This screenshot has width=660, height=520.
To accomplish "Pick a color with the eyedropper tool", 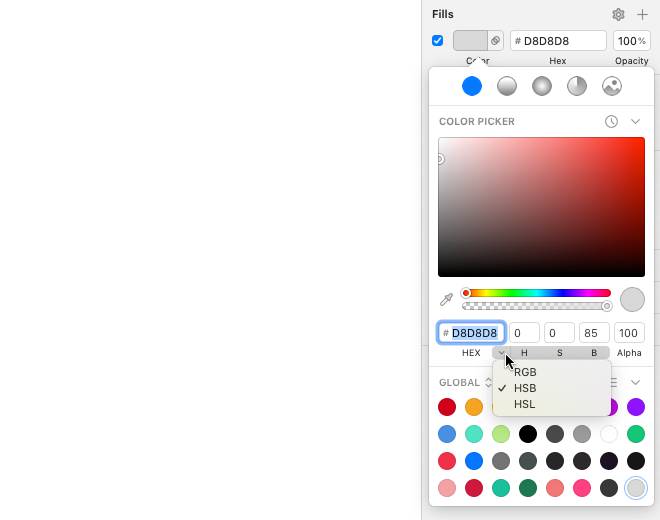I will (447, 299).
